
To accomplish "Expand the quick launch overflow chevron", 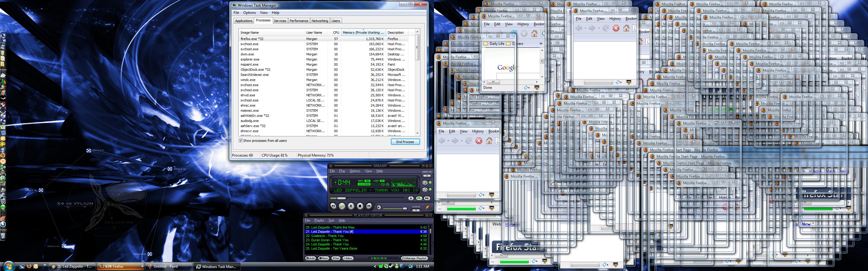I will [x=45, y=266].
